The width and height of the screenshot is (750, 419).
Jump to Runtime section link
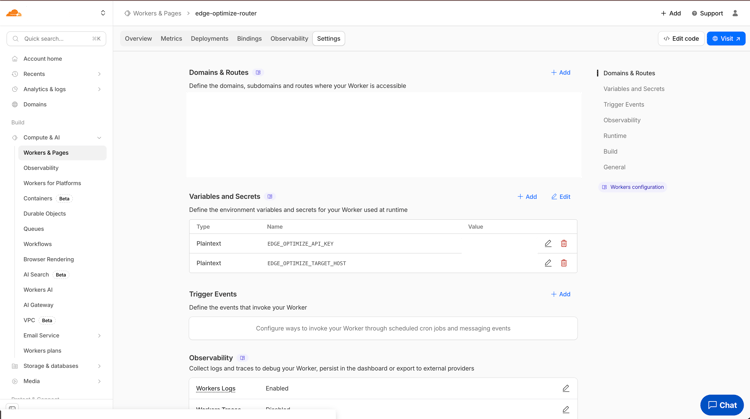click(x=615, y=136)
